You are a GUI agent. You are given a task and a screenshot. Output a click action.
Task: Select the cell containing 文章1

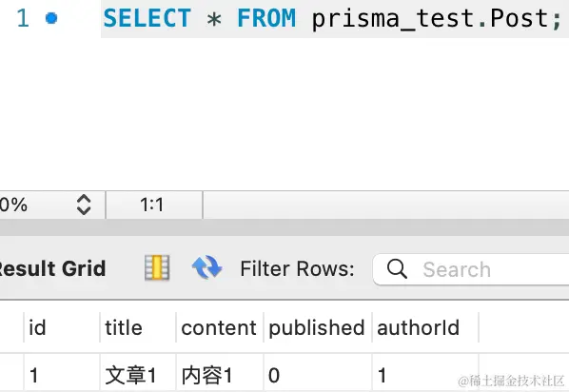(138, 375)
